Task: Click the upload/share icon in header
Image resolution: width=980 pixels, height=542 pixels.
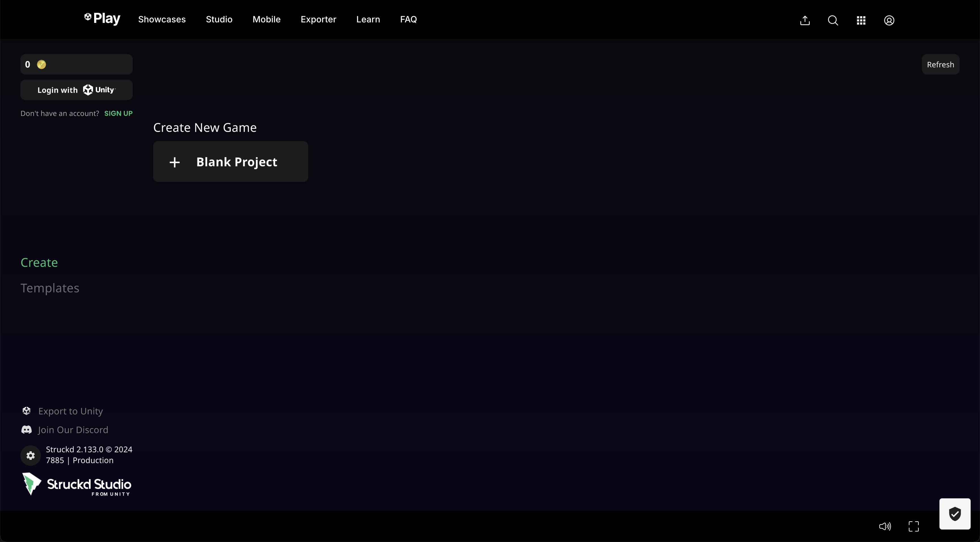Action: point(805,20)
